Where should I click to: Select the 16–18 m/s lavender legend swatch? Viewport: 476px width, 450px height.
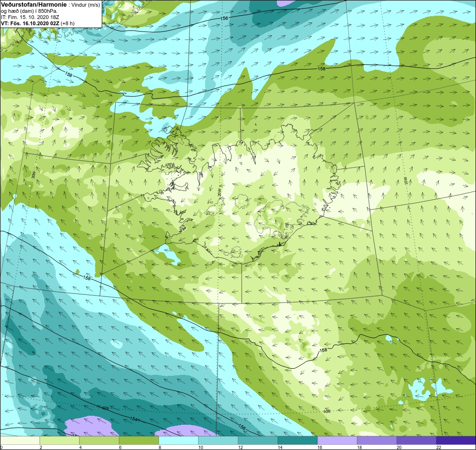click(337, 440)
